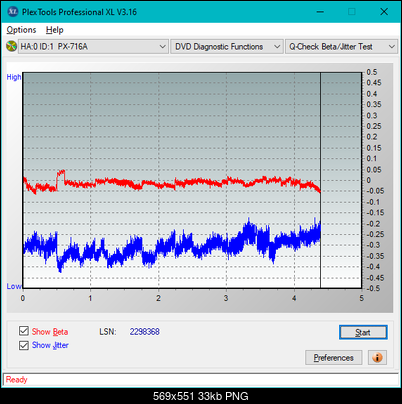
Task: Toggle the Show Jitter checkbox
Action: point(24,345)
